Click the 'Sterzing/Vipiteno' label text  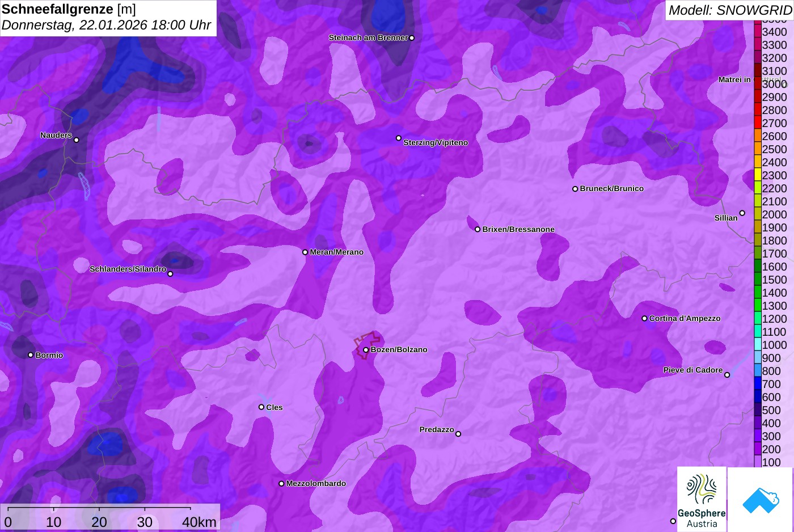436,142
